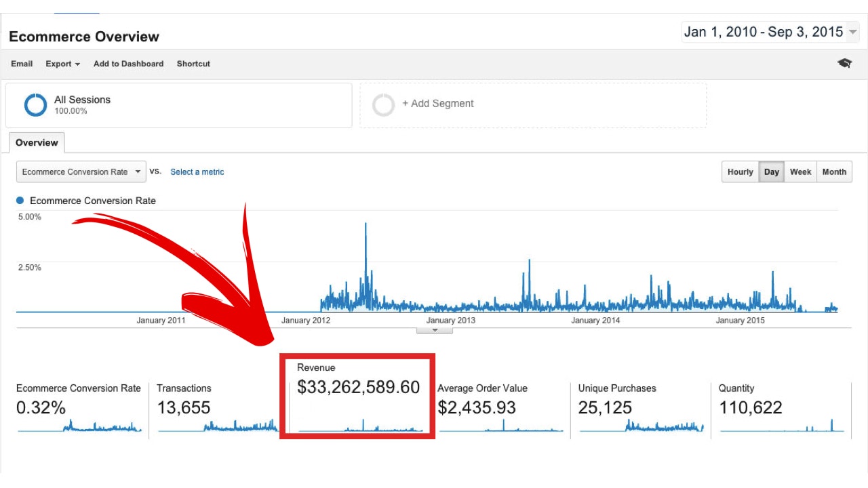
Task: Open the Ecommerce Conversion Rate metric dropdown
Action: point(80,171)
